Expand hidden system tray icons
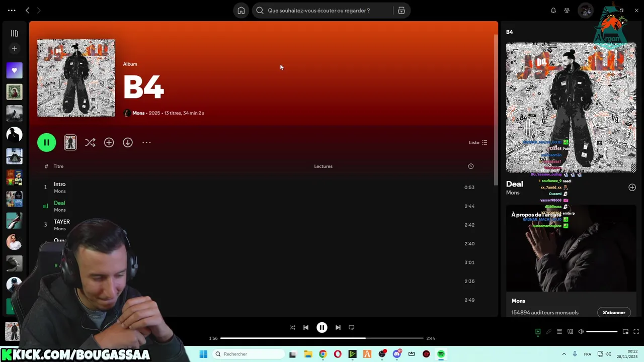The image size is (644, 362). pos(563,354)
